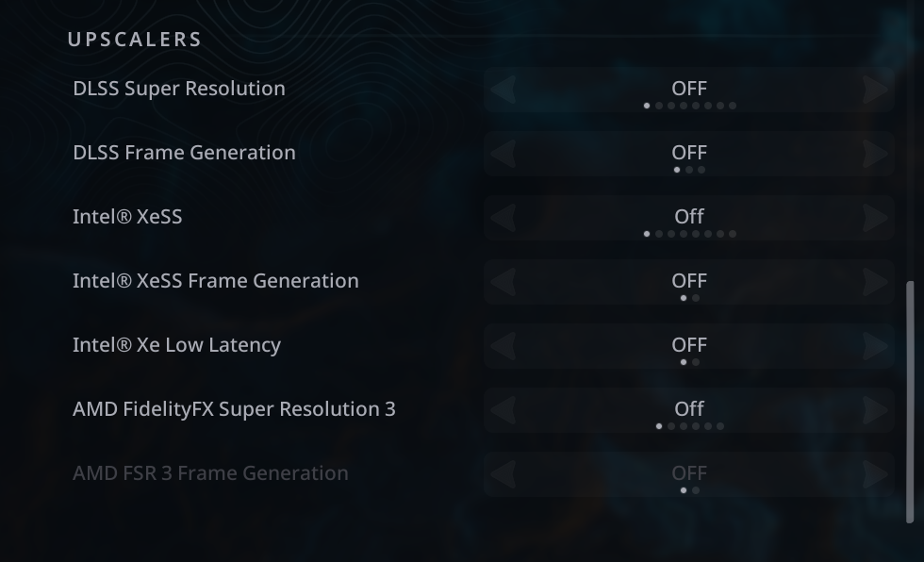Click the vertical scrollbar thumb

click(910, 401)
